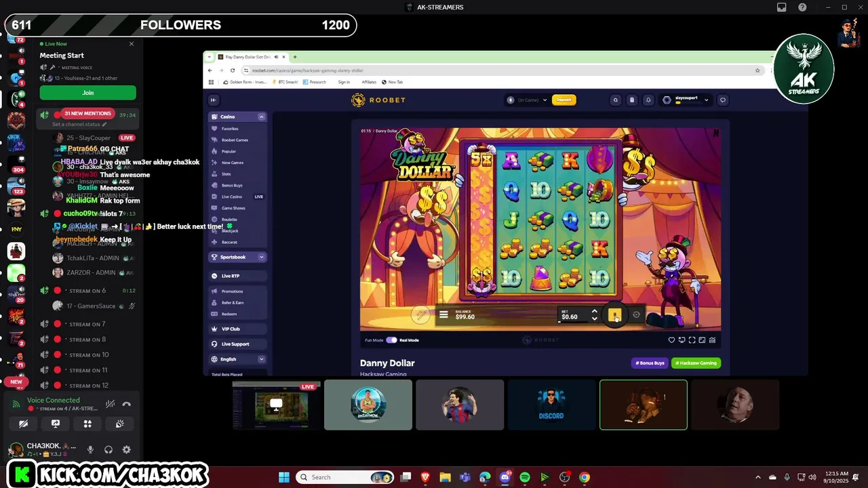The width and height of the screenshot is (868, 488).
Task: Open Discord user settings gear
Action: (x=126, y=449)
